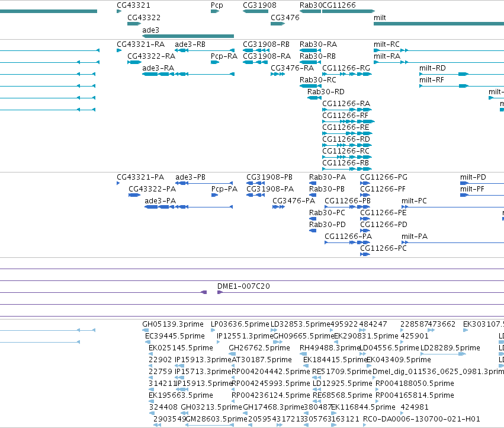Click the "Rab30-PD" protein label

tap(327, 224)
